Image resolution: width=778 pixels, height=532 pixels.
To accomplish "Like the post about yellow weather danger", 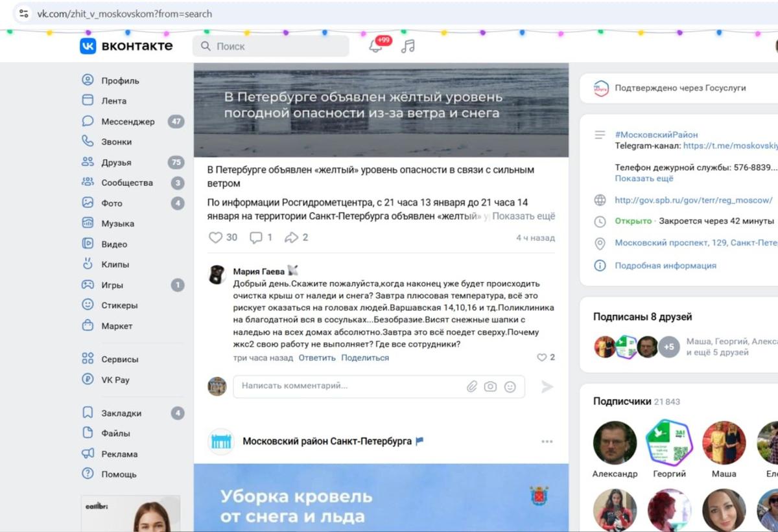I will tap(215, 237).
